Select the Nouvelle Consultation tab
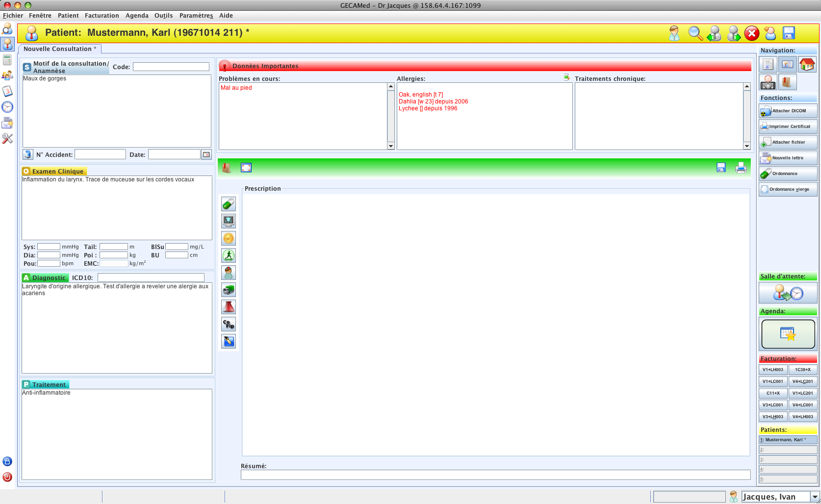 tap(59, 49)
